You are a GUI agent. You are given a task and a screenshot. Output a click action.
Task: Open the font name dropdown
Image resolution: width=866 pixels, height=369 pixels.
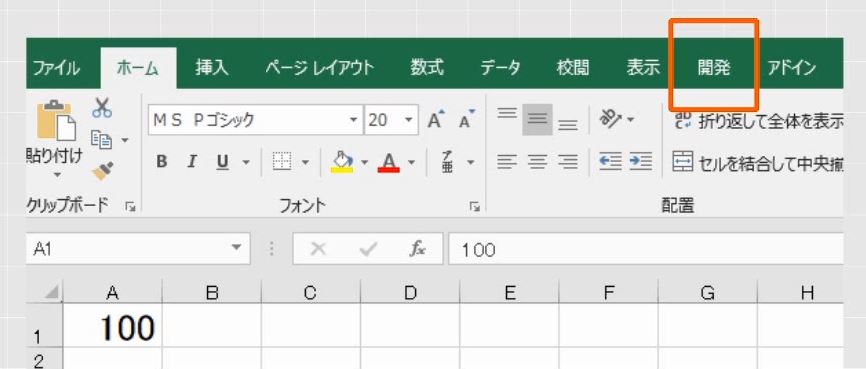pos(353,120)
